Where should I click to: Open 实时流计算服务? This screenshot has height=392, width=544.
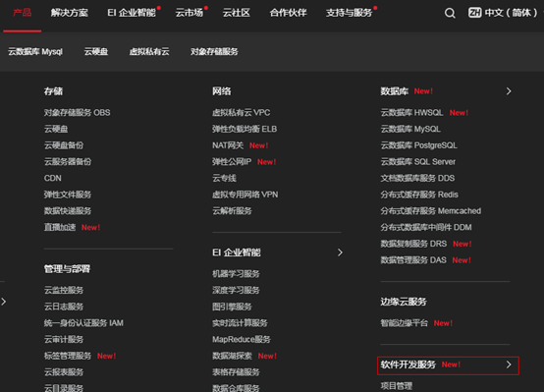[x=240, y=323]
